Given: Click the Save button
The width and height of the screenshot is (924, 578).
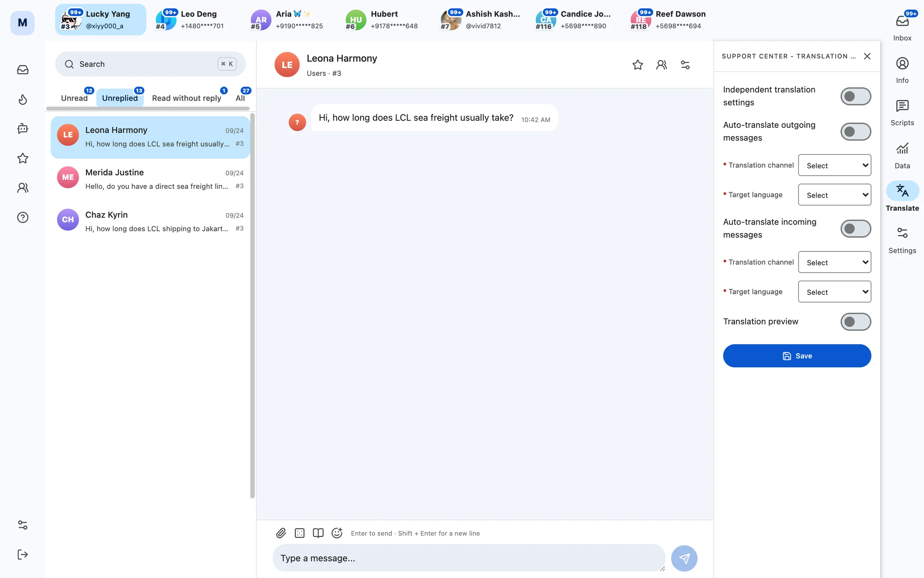Looking at the screenshot, I should [797, 356].
